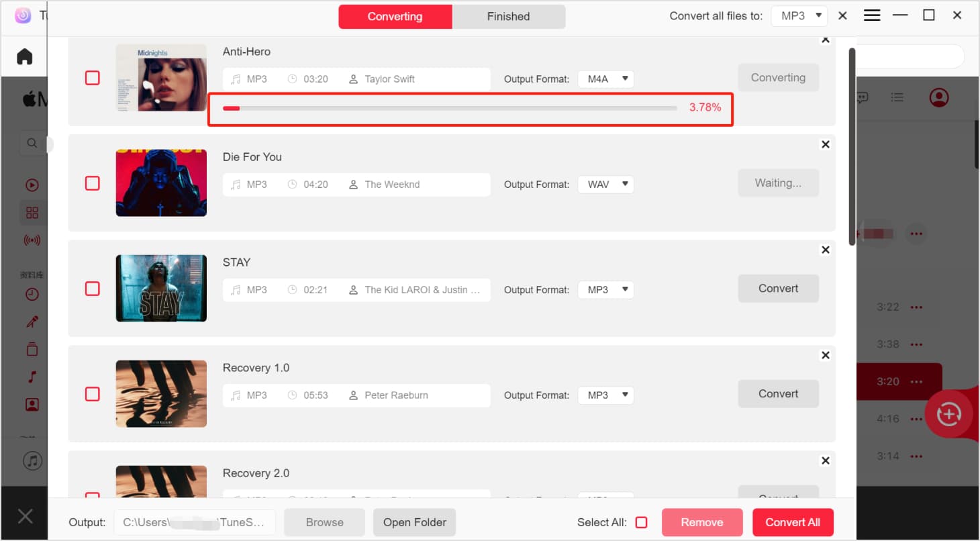
Task: Open the account profile icon in background
Action: tap(939, 97)
